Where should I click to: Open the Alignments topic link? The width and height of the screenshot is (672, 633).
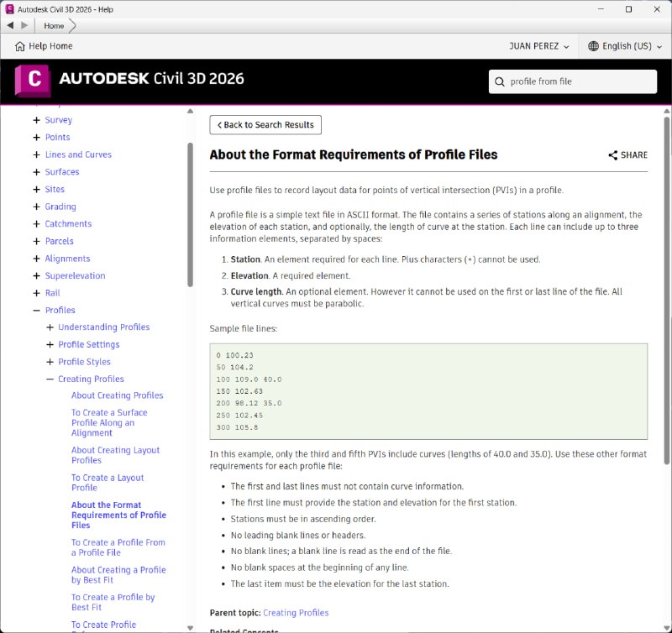(68, 259)
